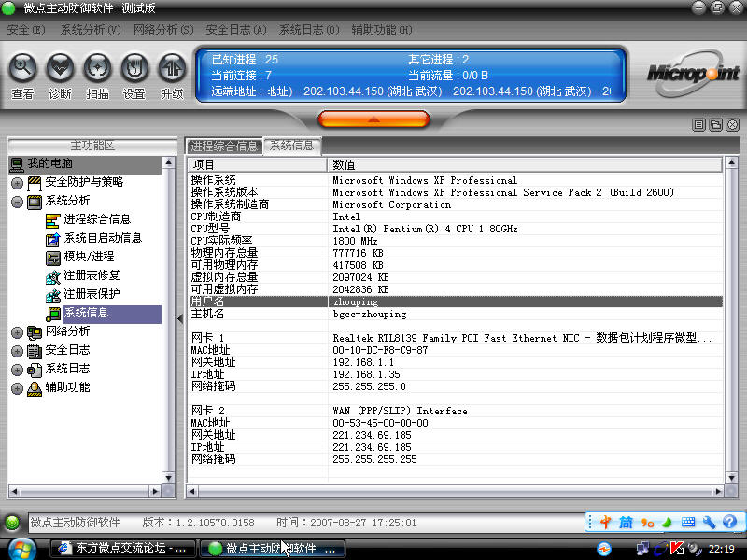Click the 项目 column header

click(x=258, y=165)
